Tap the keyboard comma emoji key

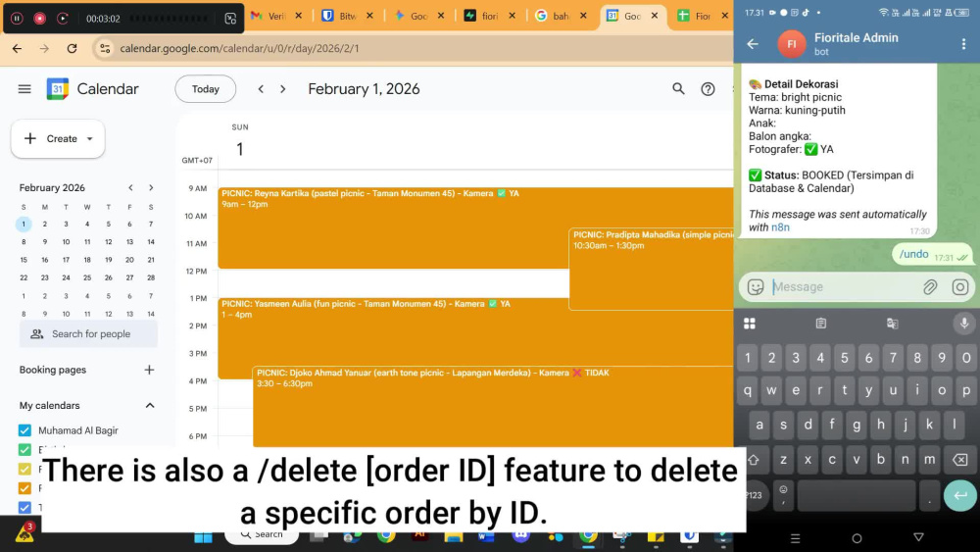(x=783, y=495)
